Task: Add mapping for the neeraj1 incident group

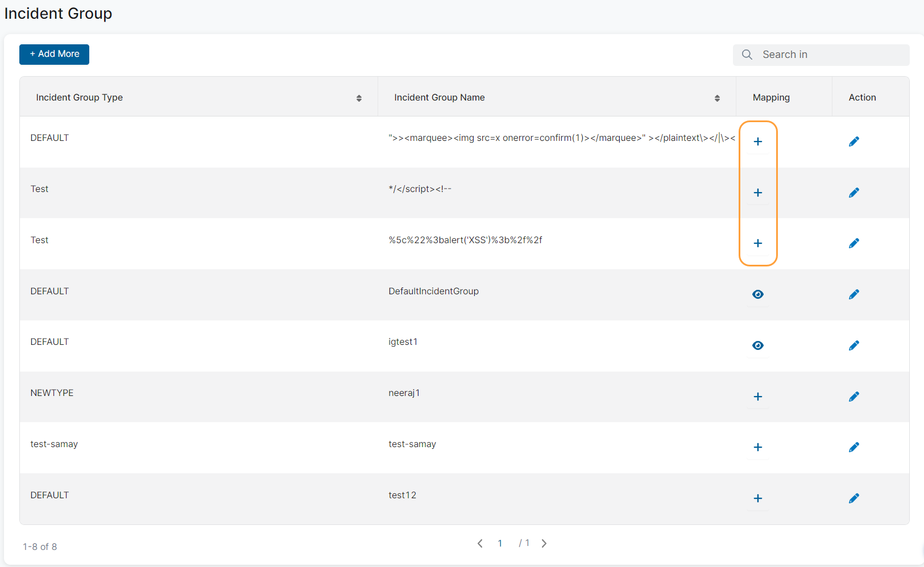Action: [x=758, y=397]
